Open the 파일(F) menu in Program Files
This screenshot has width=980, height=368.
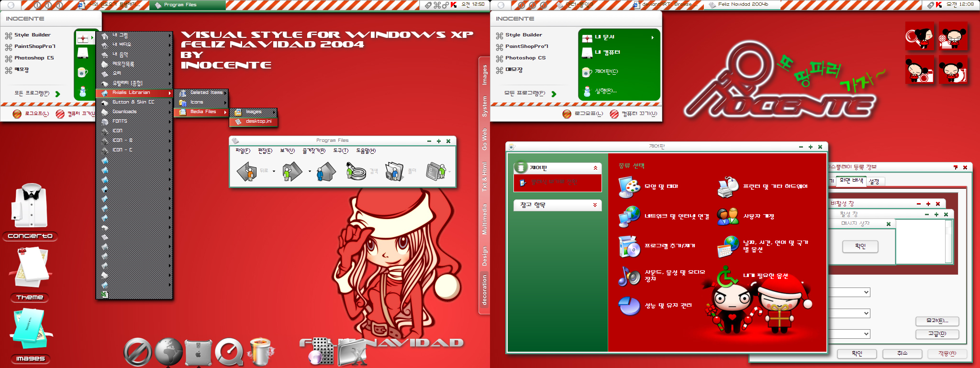tap(243, 151)
